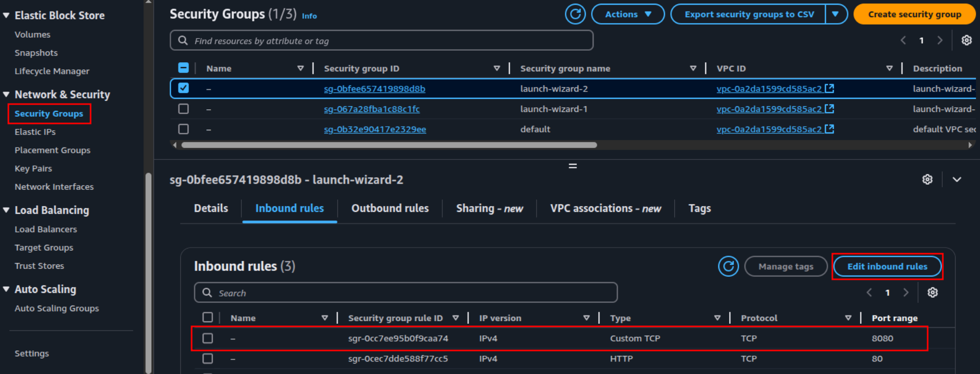Collapse the Network & Security section
Image resolution: width=980 pixels, height=374 pixels.
click(x=6, y=95)
